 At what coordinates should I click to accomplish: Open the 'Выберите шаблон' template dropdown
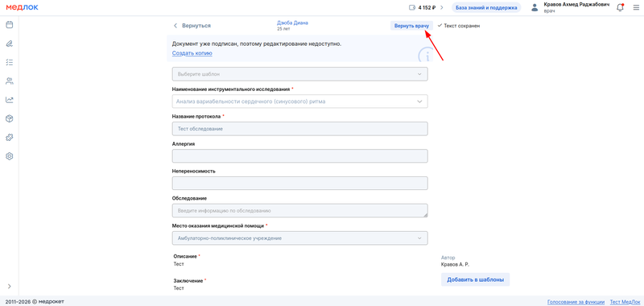tap(299, 74)
